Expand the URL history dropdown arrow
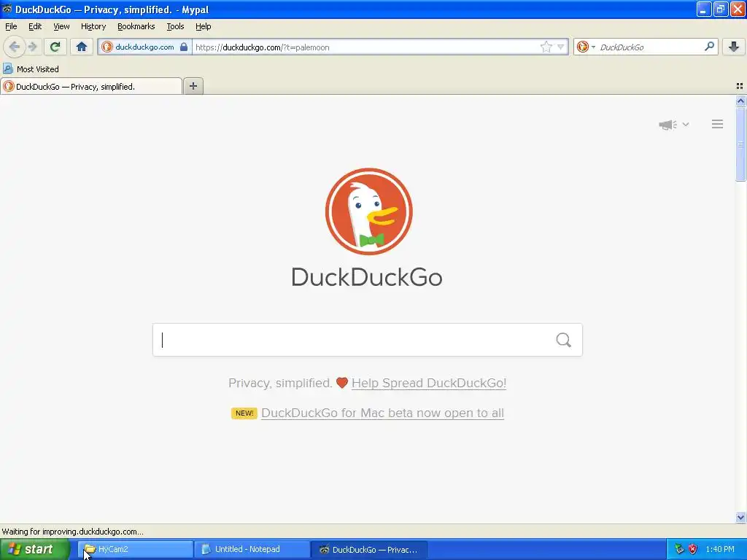 coord(561,47)
